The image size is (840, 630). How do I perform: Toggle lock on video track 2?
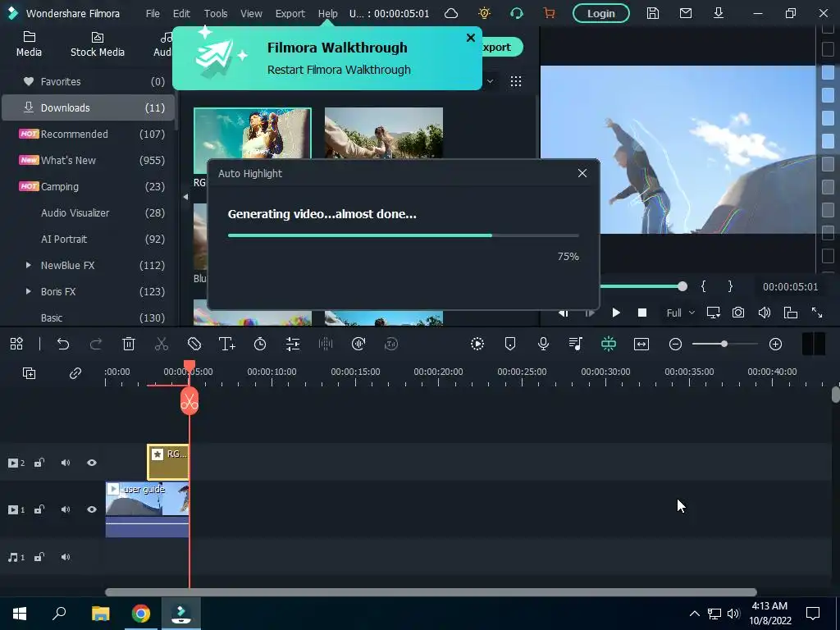(x=39, y=463)
